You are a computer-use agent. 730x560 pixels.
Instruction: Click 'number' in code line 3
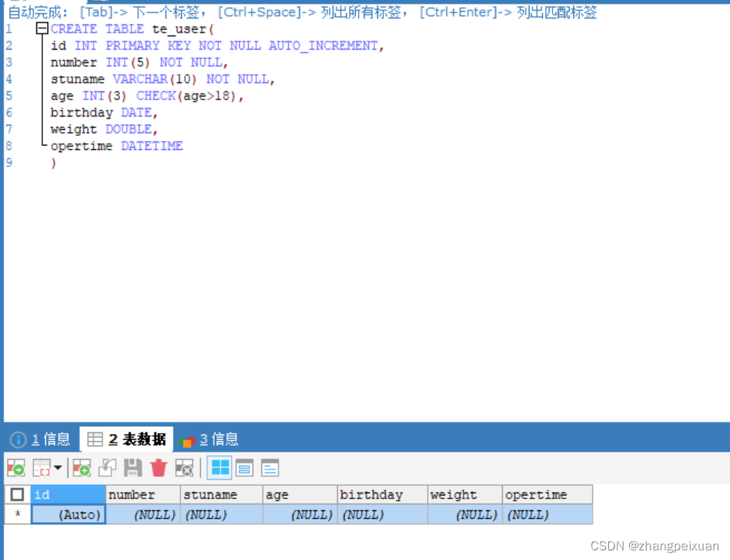pyautogui.click(x=74, y=62)
